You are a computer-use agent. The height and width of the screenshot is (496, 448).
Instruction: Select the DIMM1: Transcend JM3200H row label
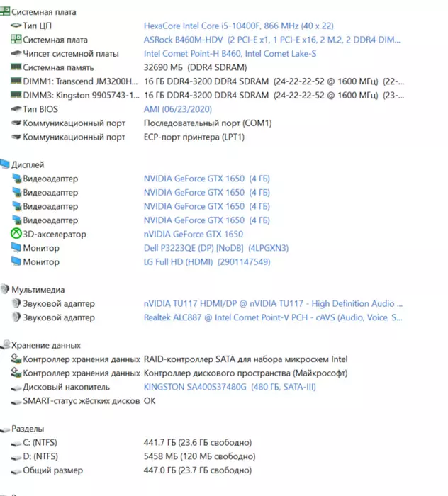pos(80,81)
